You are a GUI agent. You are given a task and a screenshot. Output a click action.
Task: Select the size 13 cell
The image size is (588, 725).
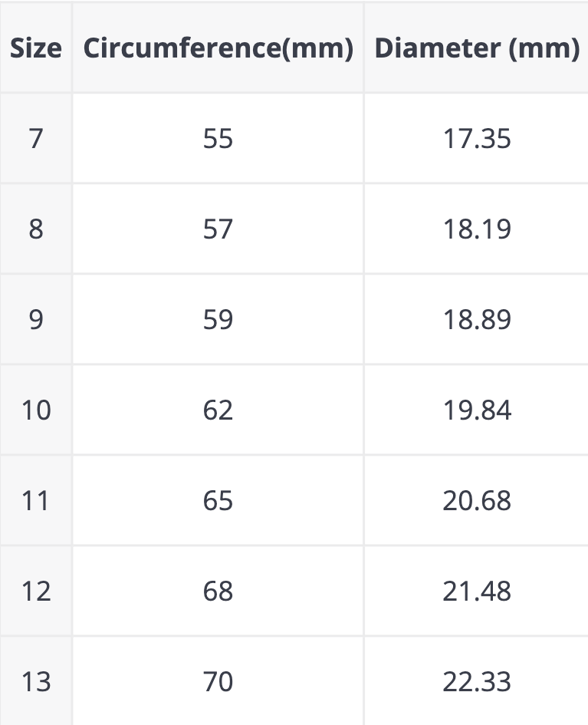click(x=36, y=682)
